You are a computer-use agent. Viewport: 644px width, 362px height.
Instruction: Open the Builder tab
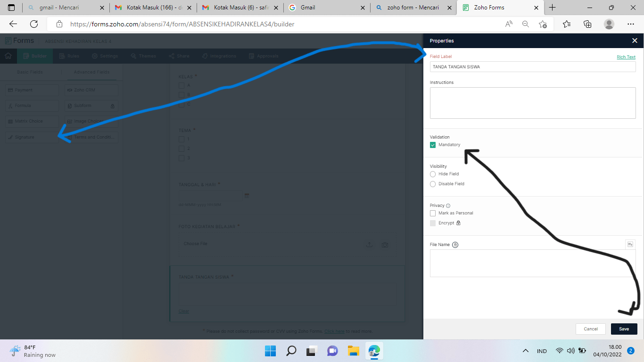click(35, 56)
